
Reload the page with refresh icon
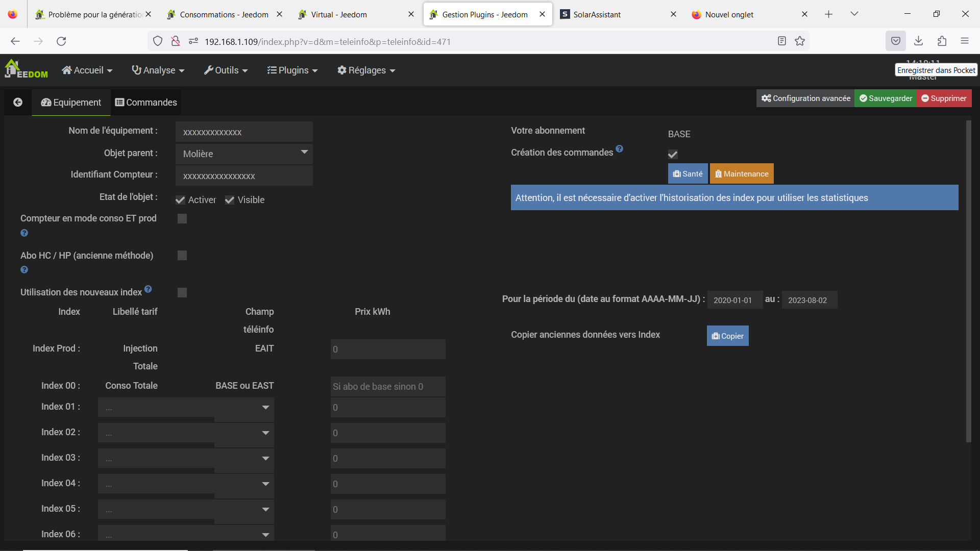pos(61,41)
